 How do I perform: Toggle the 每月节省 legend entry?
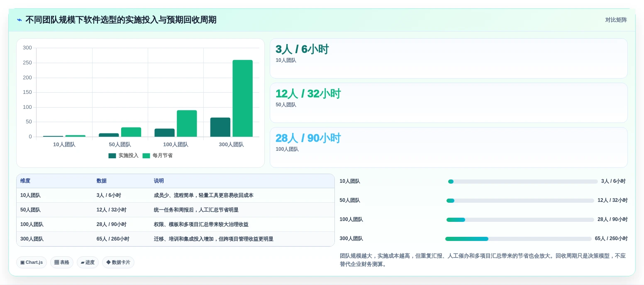158,156
